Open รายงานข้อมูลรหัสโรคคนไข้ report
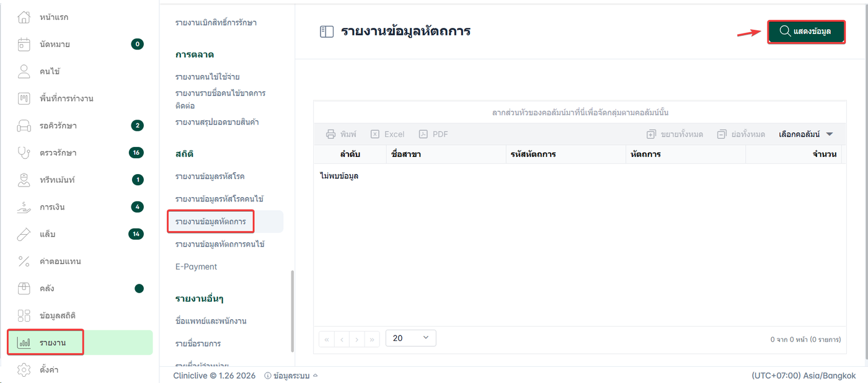 tap(219, 199)
